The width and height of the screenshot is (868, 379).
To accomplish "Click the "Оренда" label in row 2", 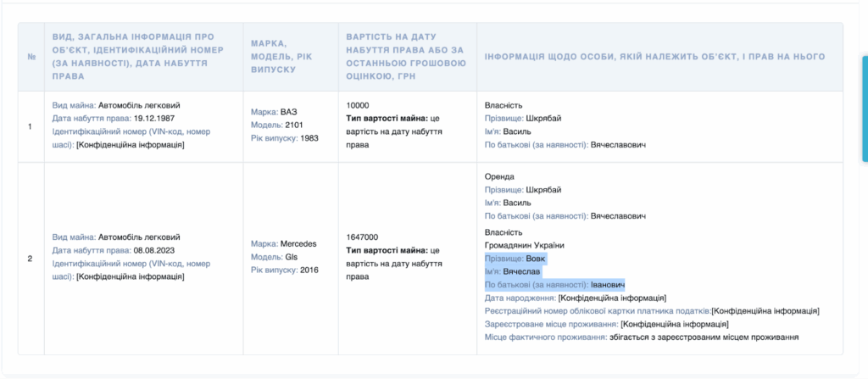I will coord(500,176).
